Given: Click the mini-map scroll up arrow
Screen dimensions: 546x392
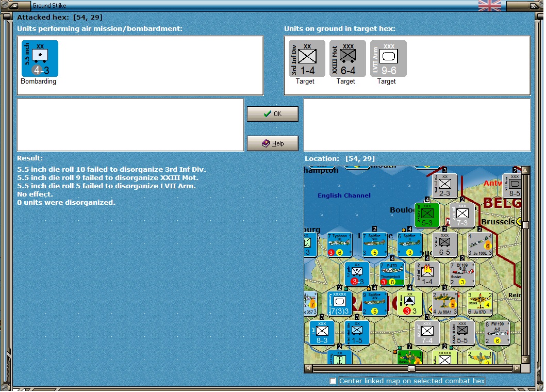Looking at the screenshot, I should click(525, 170).
